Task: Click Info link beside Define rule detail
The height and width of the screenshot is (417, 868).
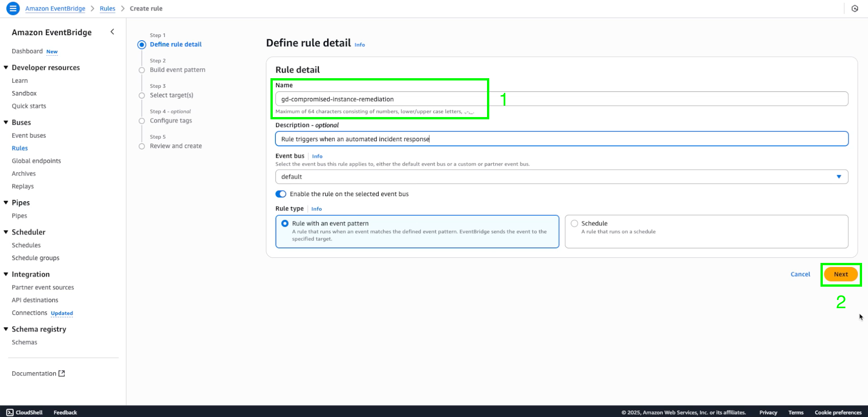Action: [360, 45]
